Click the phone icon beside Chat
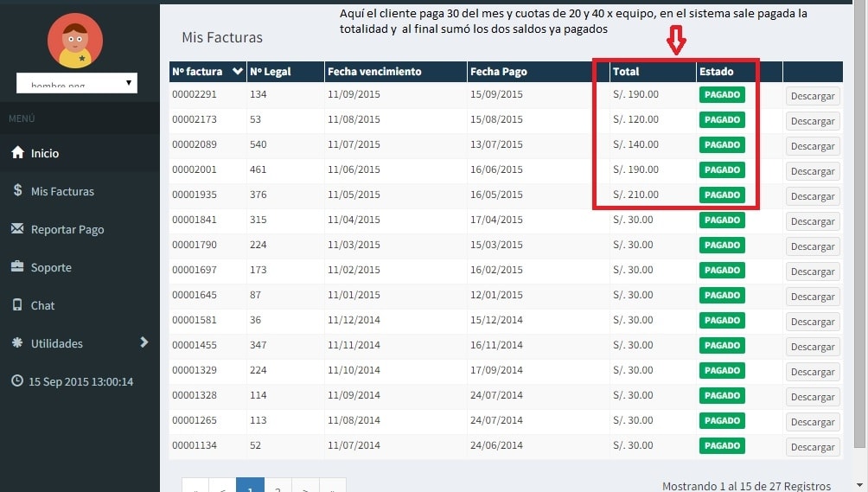Viewport: 868px width, 492px height. click(x=17, y=304)
